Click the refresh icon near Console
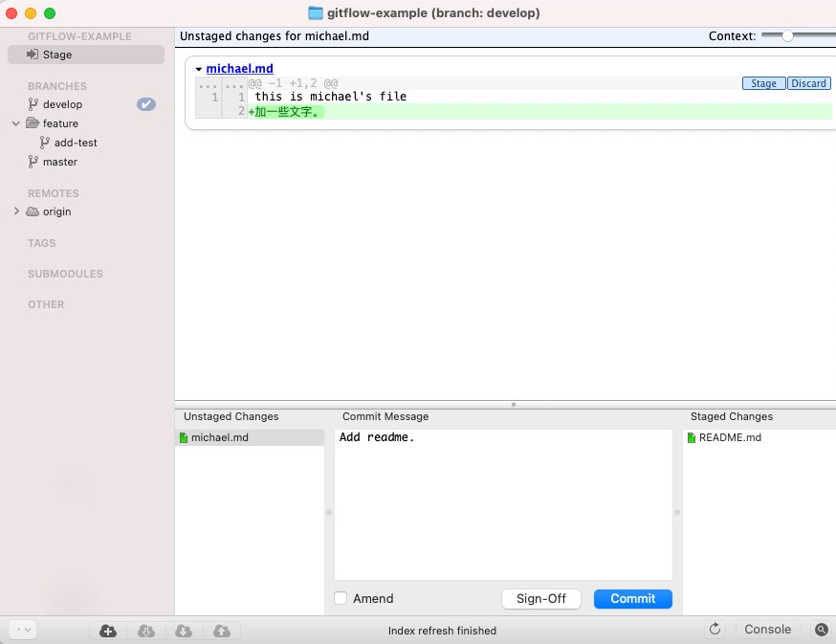The width and height of the screenshot is (836, 644). (714, 630)
